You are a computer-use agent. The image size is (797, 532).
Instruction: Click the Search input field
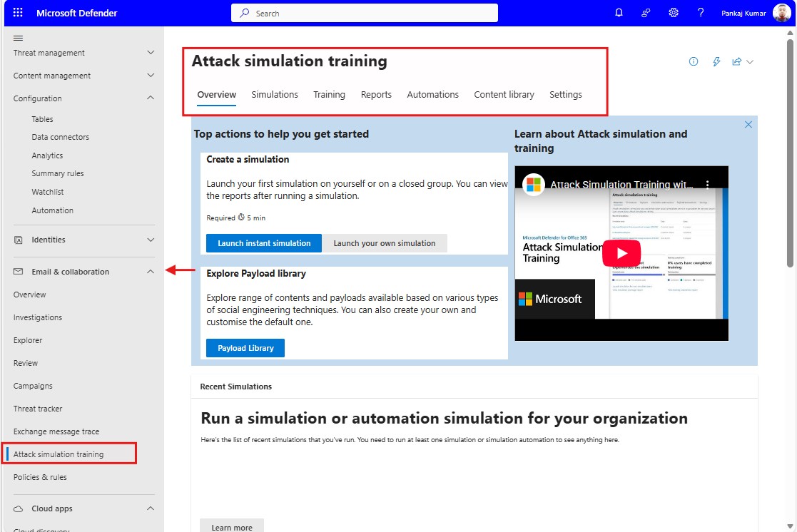point(364,12)
